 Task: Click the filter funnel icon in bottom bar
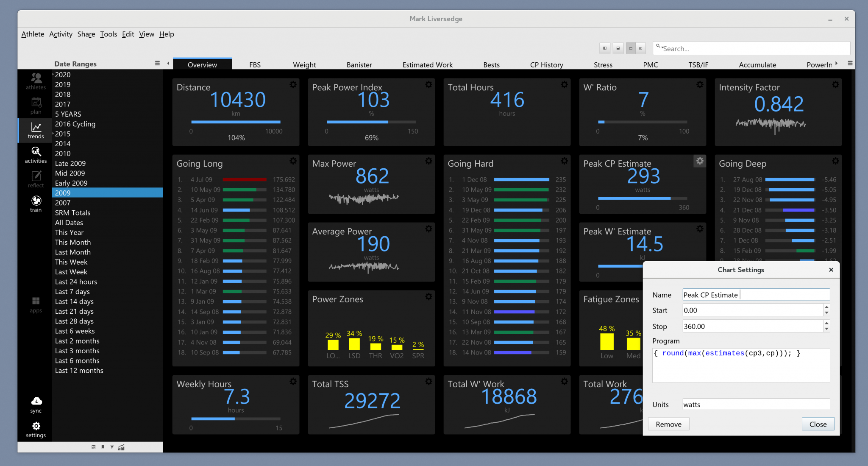[x=112, y=447]
